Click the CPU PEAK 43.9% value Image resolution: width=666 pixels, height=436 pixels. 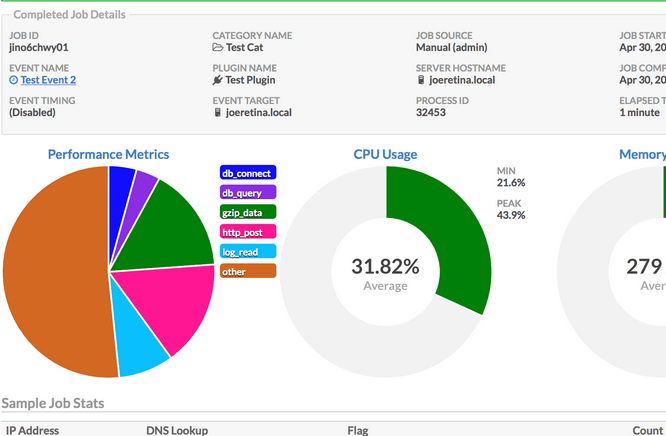point(511,215)
